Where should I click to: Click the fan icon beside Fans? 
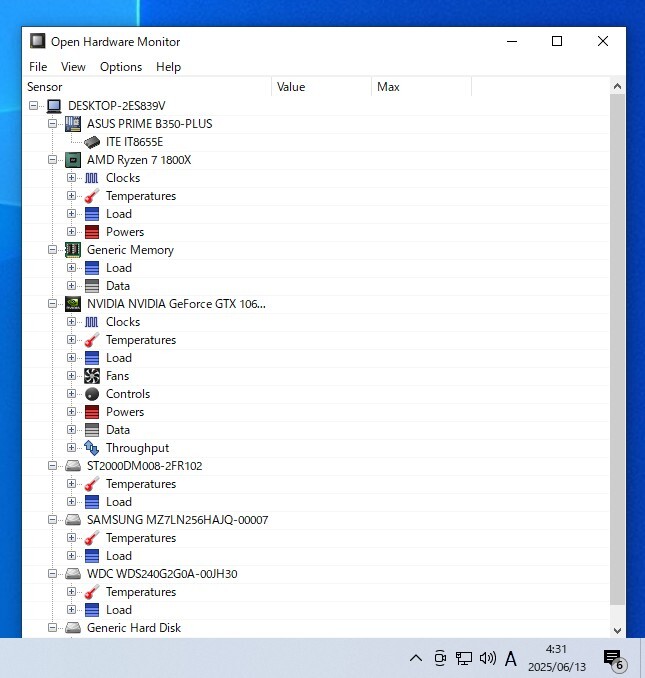(92, 376)
